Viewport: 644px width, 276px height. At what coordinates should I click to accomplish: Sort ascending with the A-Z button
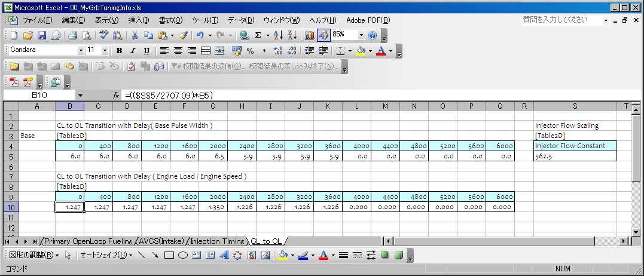(278, 35)
